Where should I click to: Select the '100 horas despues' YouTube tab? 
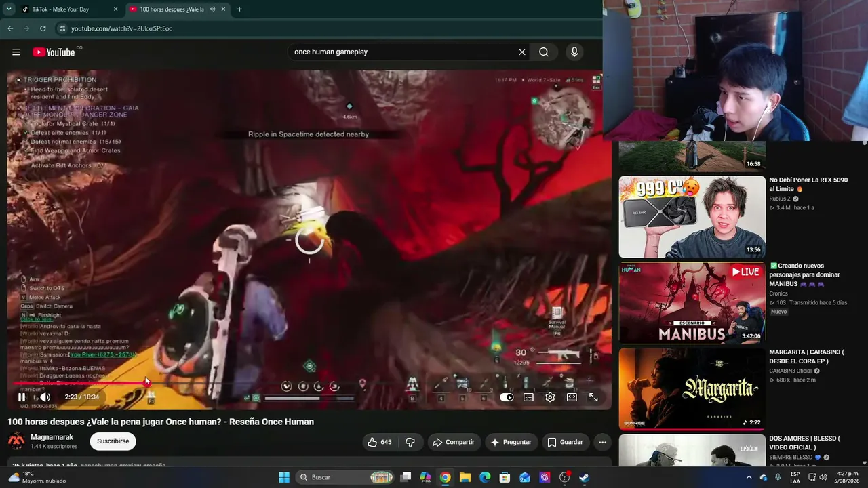(172, 9)
